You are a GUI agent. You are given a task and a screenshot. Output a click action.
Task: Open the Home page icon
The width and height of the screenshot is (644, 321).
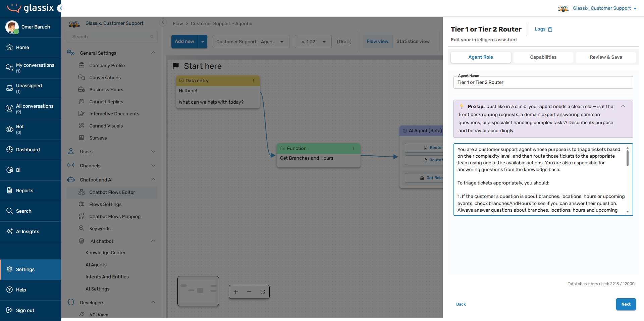9,47
